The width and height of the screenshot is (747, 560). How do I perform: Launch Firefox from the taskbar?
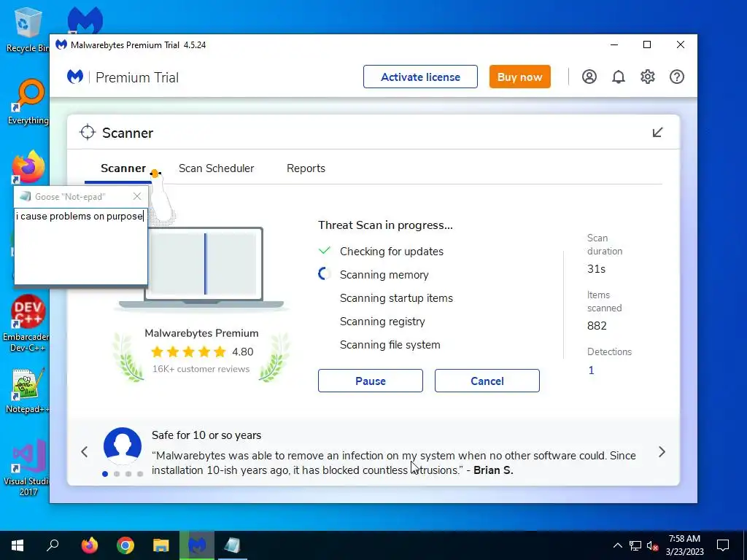[x=90, y=545]
